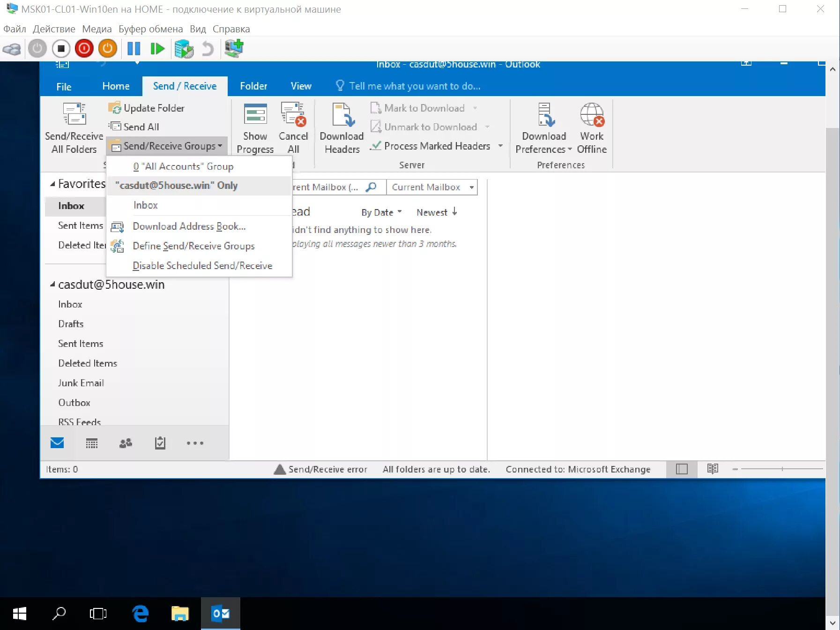Click Cancel All in the ribbon
The width and height of the screenshot is (840, 630).
tap(293, 127)
